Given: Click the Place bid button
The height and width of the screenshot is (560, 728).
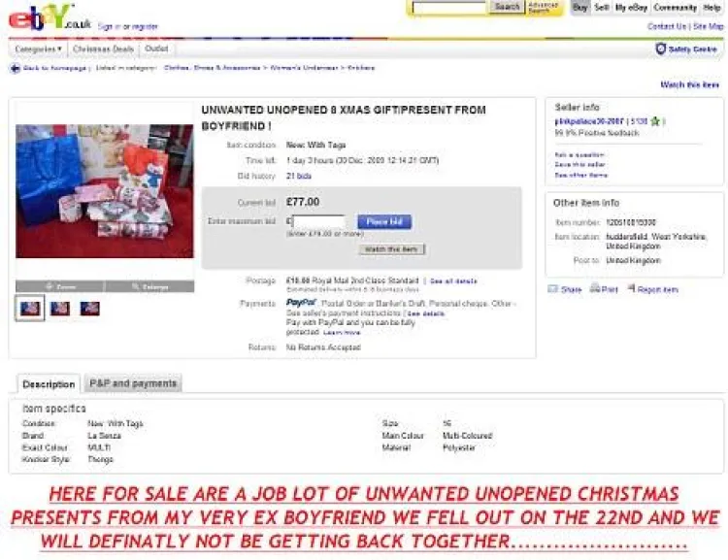Looking at the screenshot, I should point(384,222).
